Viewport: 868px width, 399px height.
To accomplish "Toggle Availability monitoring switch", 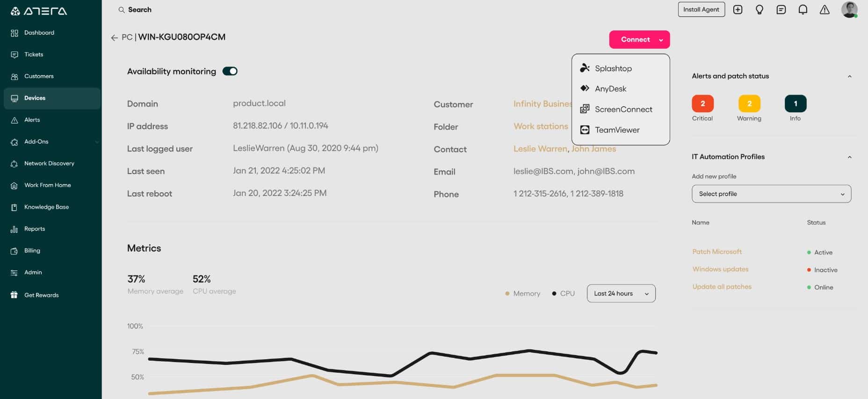I will [230, 71].
